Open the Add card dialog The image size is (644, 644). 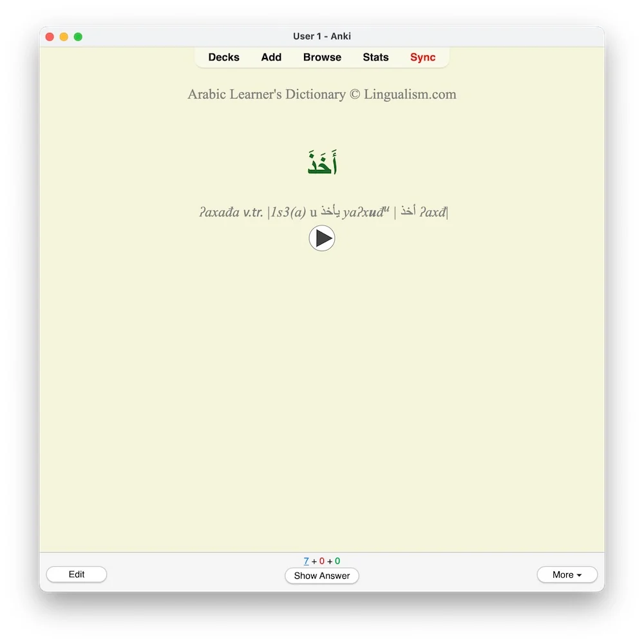271,57
